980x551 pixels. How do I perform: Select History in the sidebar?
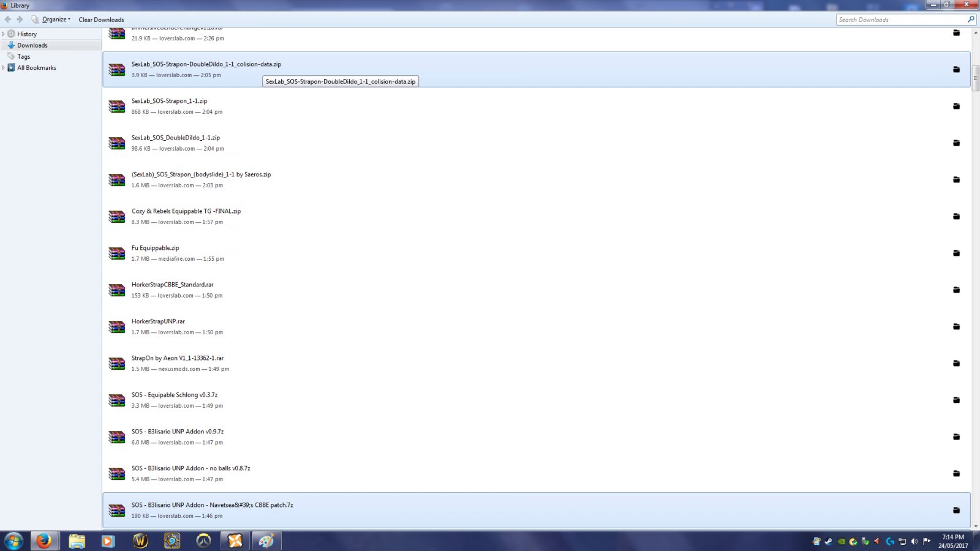coord(27,34)
